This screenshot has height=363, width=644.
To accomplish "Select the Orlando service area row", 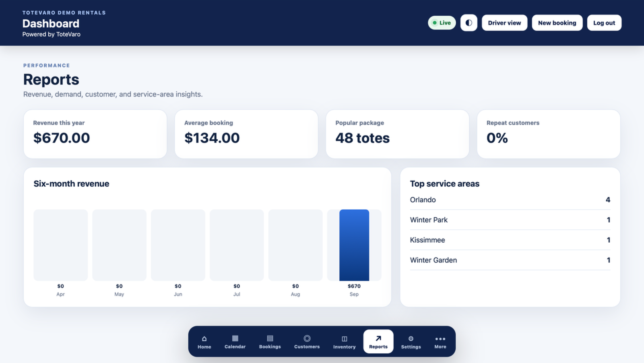I will (x=510, y=200).
